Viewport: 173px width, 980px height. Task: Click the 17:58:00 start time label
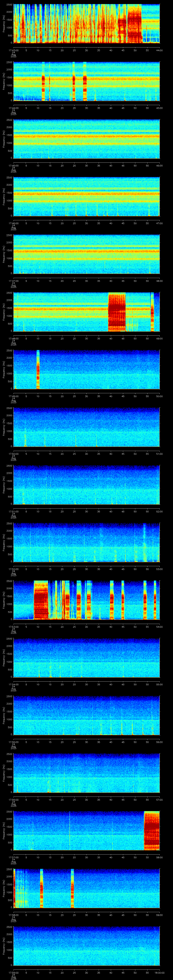point(14,915)
